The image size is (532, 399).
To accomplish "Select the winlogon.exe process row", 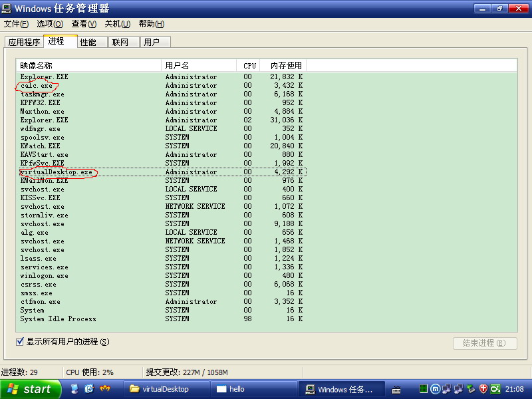I will 161,276.
